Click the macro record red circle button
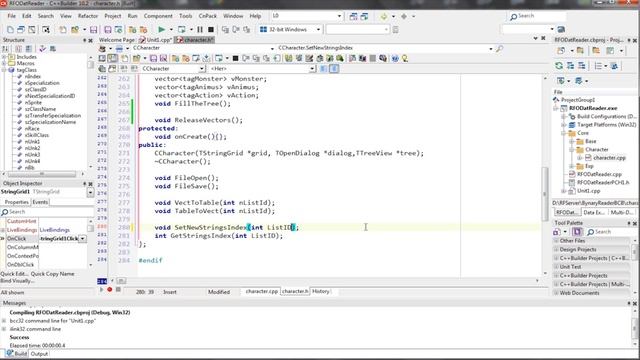 (x=109, y=289)
